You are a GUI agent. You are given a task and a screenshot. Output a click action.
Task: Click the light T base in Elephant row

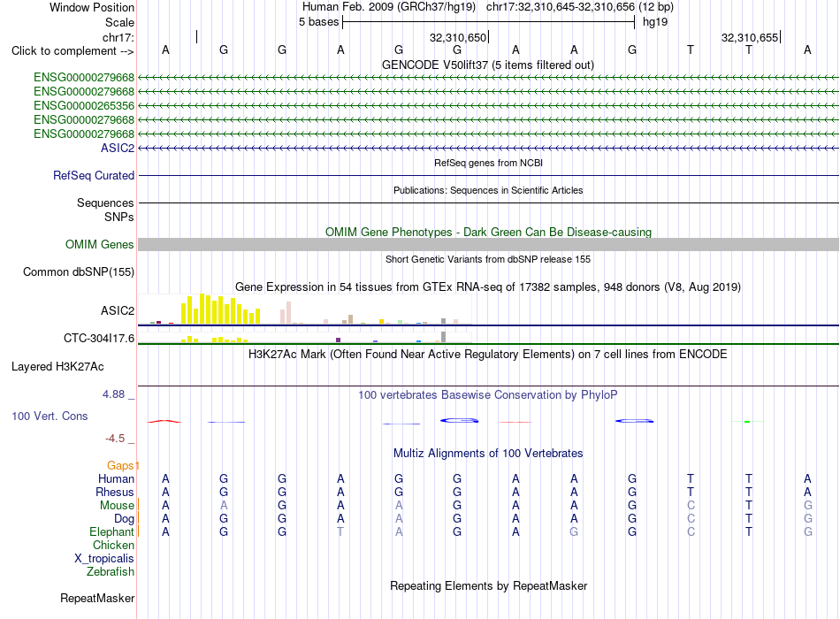coord(340,531)
